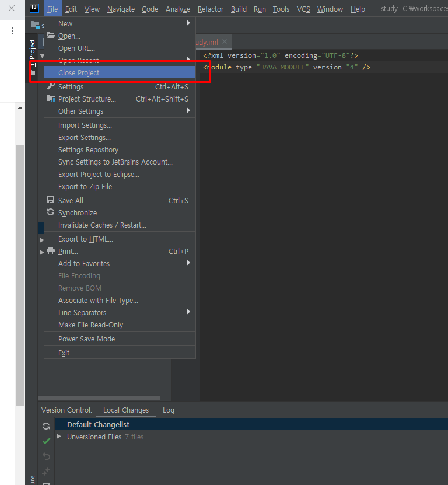This screenshot has width=448, height=485.
Task: Select Associate with File Type...
Action: tap(120, 300)
